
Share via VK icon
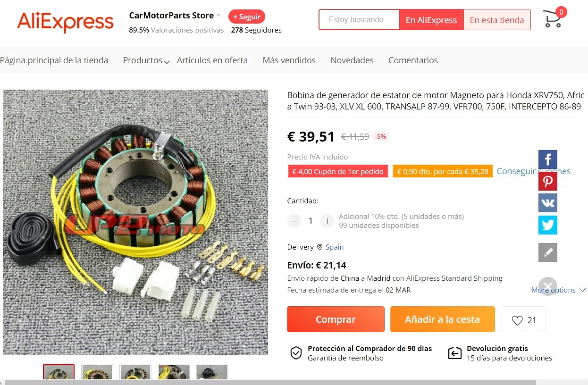[x=548, y=203]
